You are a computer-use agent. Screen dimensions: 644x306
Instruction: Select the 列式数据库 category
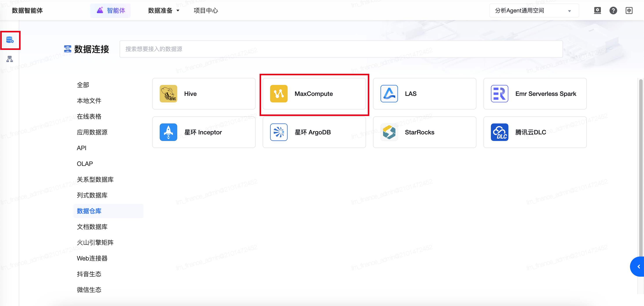(92, 195)
